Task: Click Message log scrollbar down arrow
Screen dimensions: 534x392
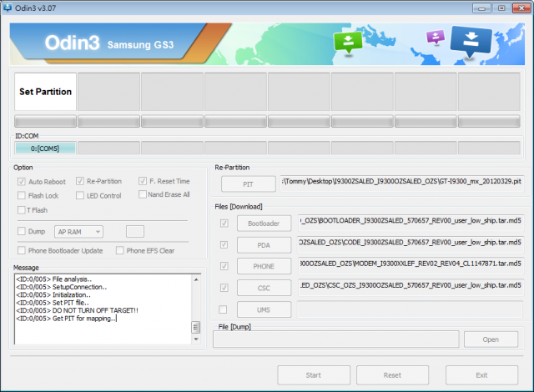Action: tap(196, 339)
